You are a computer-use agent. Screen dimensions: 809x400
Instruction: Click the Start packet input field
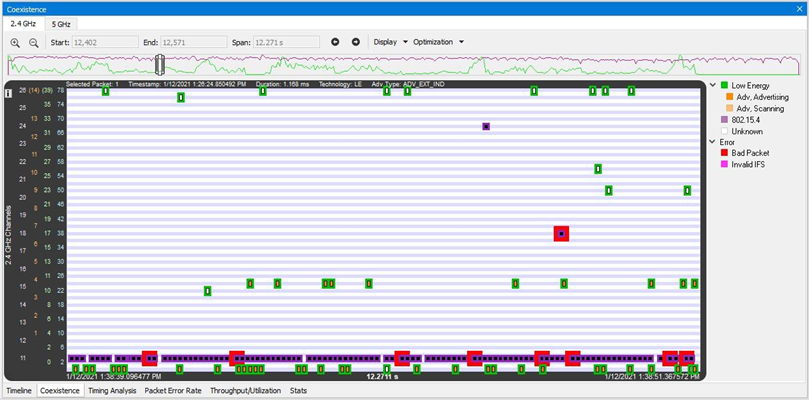coord(105,42)
